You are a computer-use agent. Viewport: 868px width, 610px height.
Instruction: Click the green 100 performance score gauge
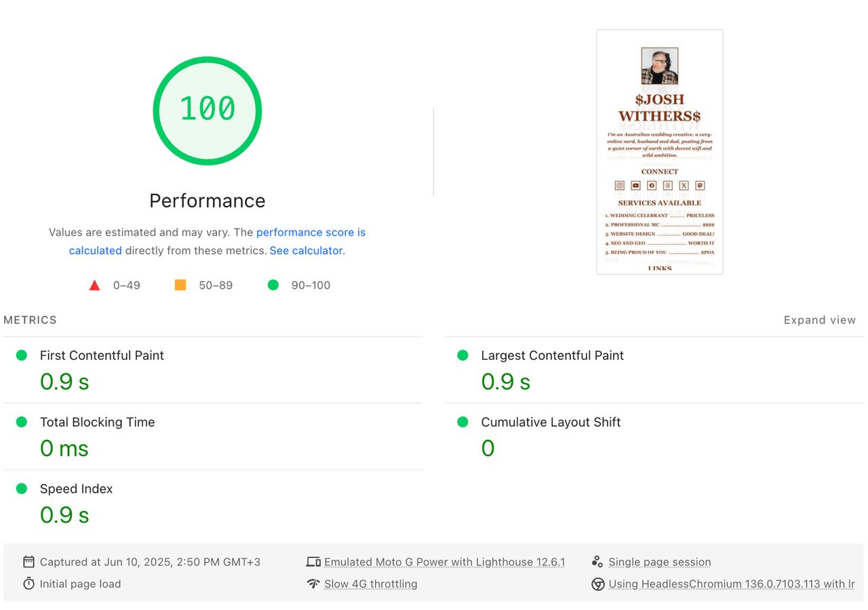click(208, 110)
